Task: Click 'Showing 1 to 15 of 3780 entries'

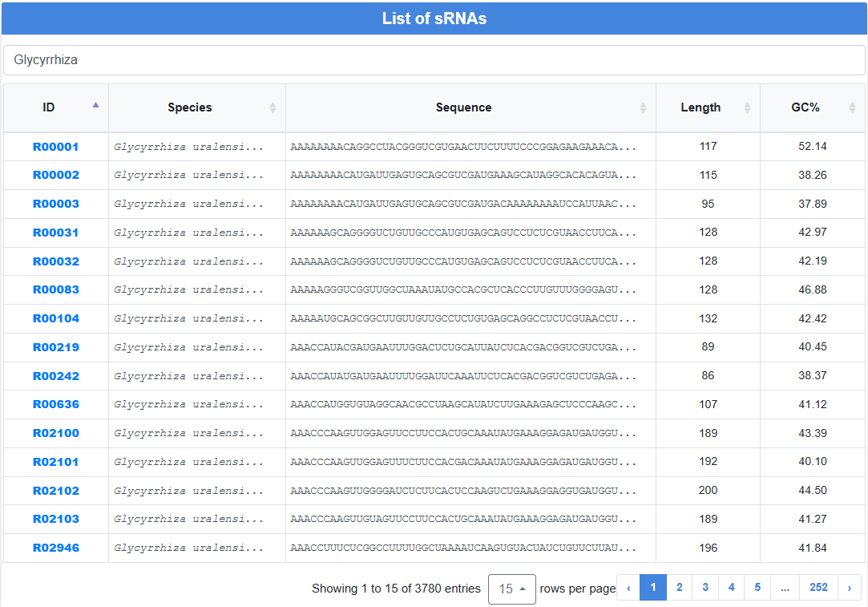Action: click(396, 589)
